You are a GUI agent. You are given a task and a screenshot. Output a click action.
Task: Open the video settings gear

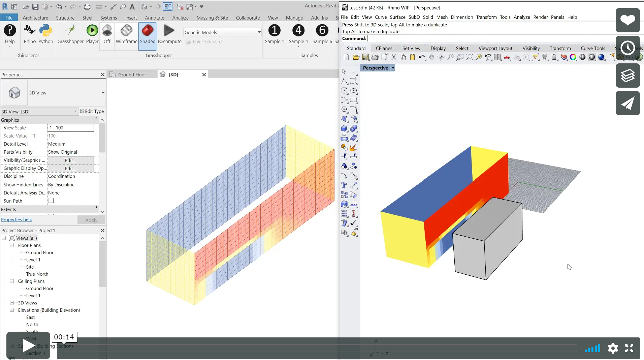[613, 348]
